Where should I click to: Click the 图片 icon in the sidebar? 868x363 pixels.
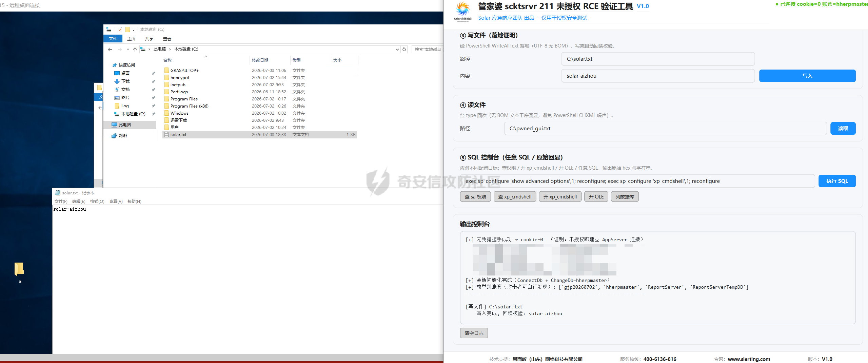click(x=117, y=98)
